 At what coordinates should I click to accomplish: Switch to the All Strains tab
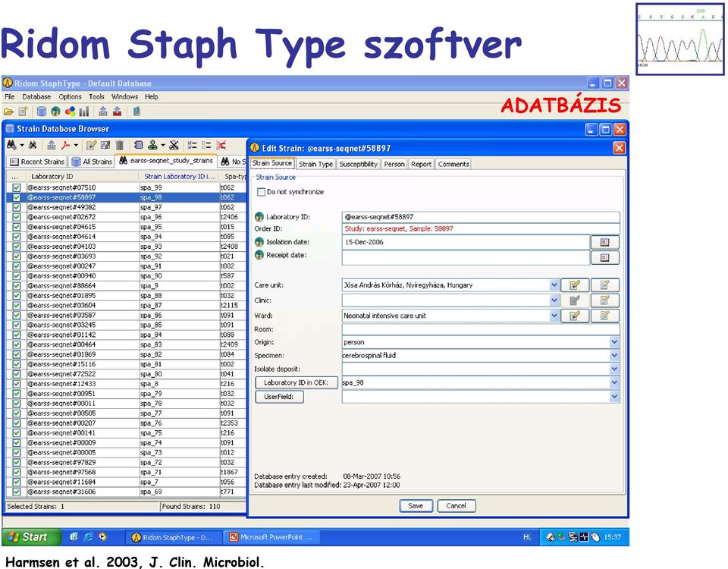(92, 162)
